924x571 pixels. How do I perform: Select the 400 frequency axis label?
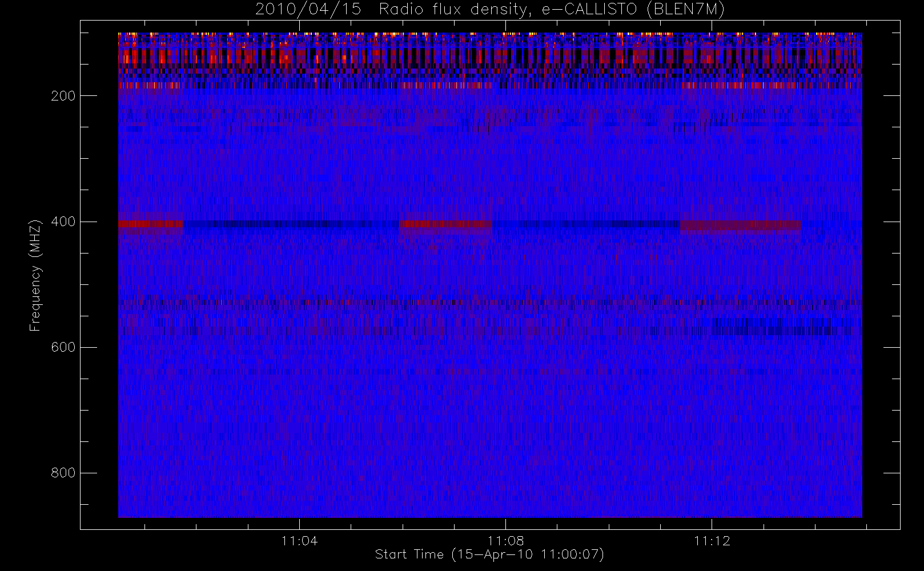pyautogui.click(x=63, y=222)
